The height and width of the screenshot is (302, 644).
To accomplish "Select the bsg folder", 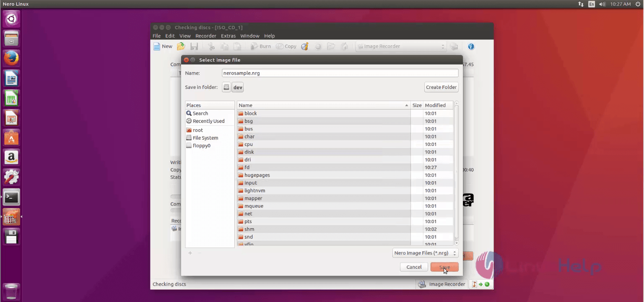I will tap(345, 121).
